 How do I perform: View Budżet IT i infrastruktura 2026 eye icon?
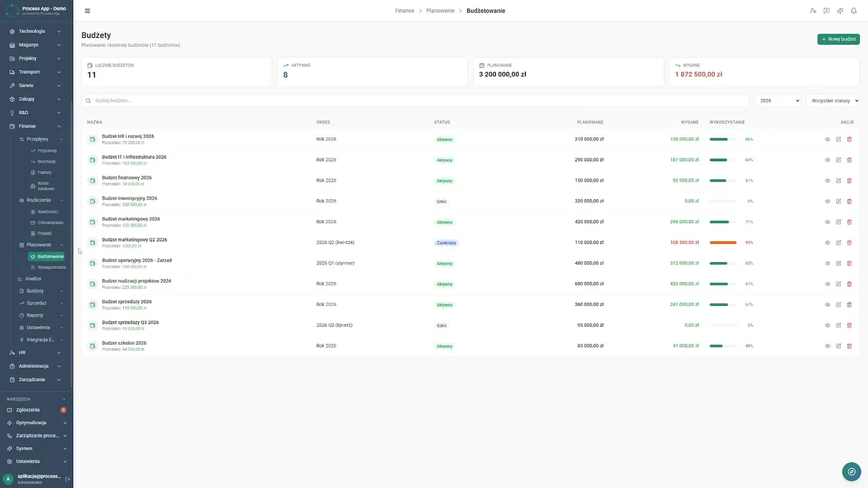tap(828, 160)
